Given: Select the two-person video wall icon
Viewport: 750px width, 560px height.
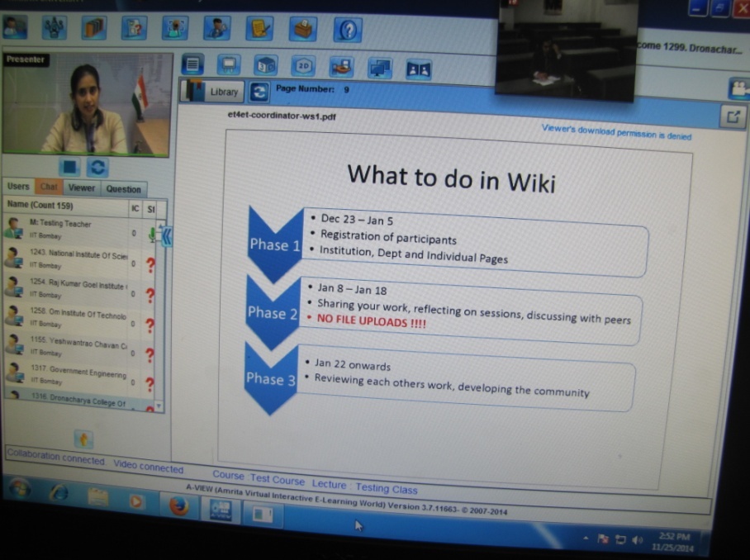Looking at the screenshot, I should [419, 70].
